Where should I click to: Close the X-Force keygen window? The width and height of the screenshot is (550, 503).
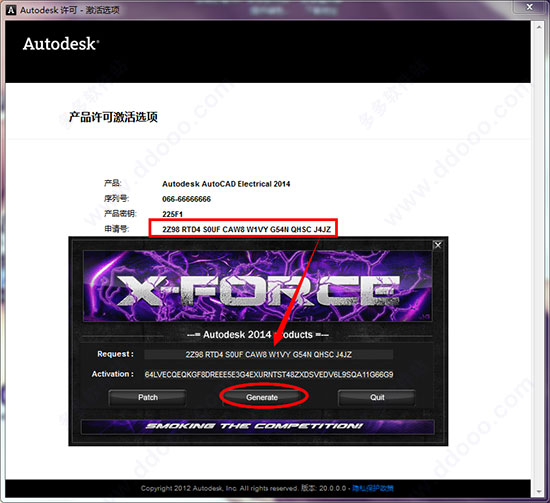[437, 245]
